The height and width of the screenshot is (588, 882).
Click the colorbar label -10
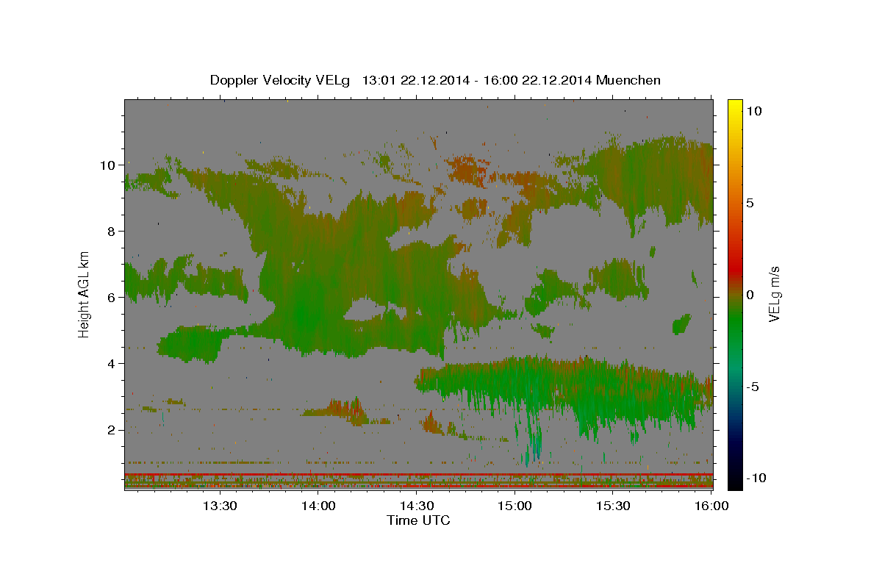coord(755,478)
